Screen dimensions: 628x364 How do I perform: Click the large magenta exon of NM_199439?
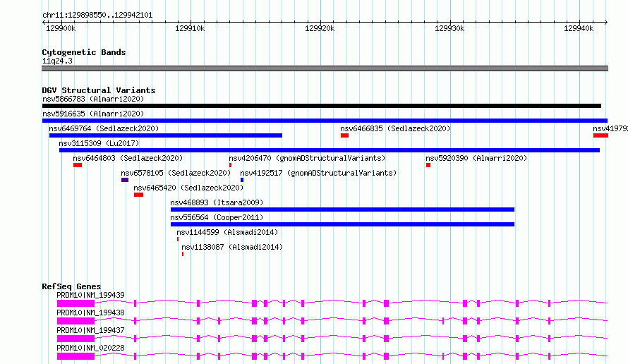(76, 303)
